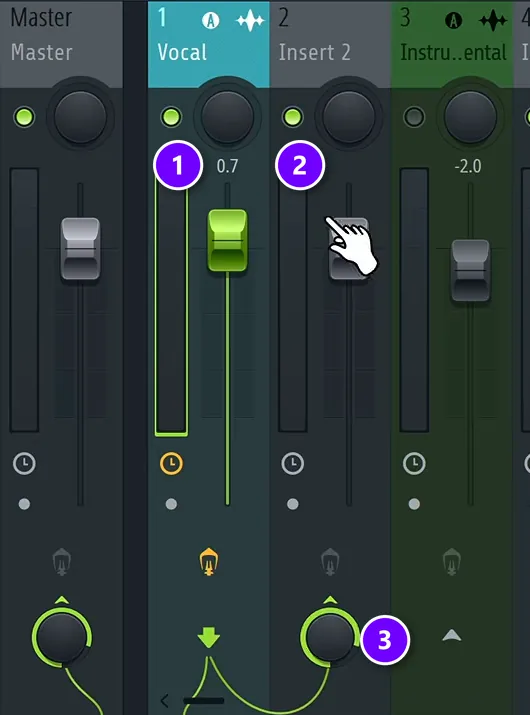Click the mixer horizontal scrollbar handle
Image resolution: width=530 pixels, height=715 pixels.
point(203,701)
